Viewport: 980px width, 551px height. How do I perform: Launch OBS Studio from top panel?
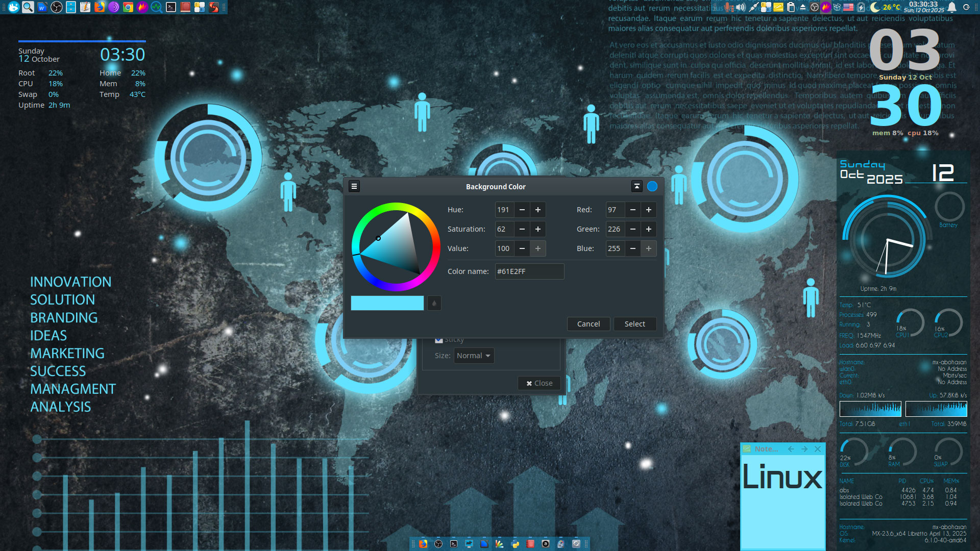pos(57,7)
